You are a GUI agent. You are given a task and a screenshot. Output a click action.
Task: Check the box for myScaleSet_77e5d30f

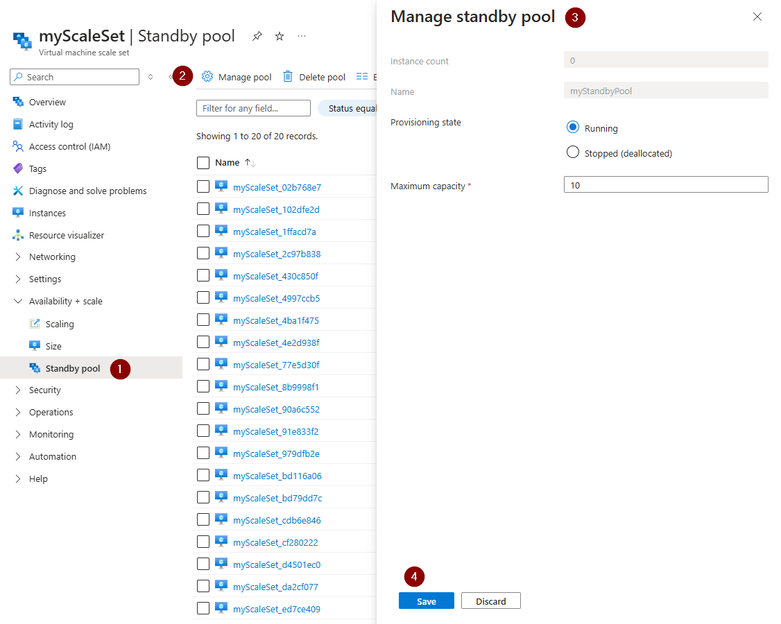point(203,364)
